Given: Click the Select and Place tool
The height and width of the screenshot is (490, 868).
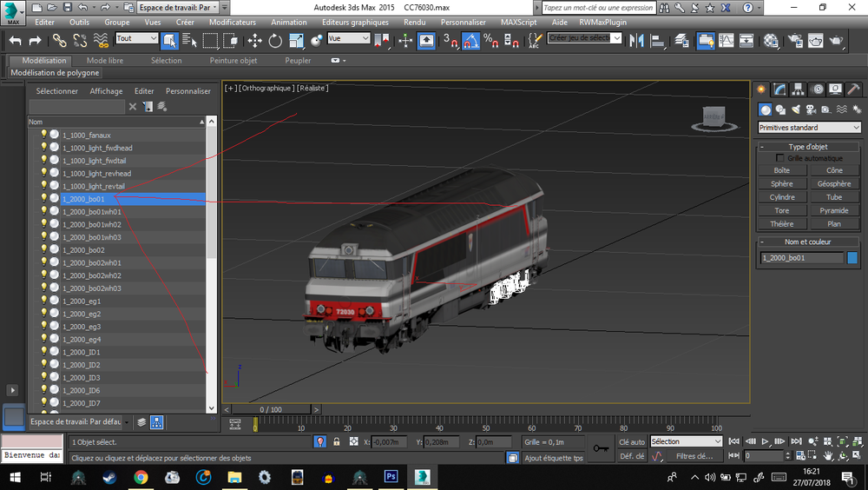Looking at the screenshot, I should pos(317,41).
